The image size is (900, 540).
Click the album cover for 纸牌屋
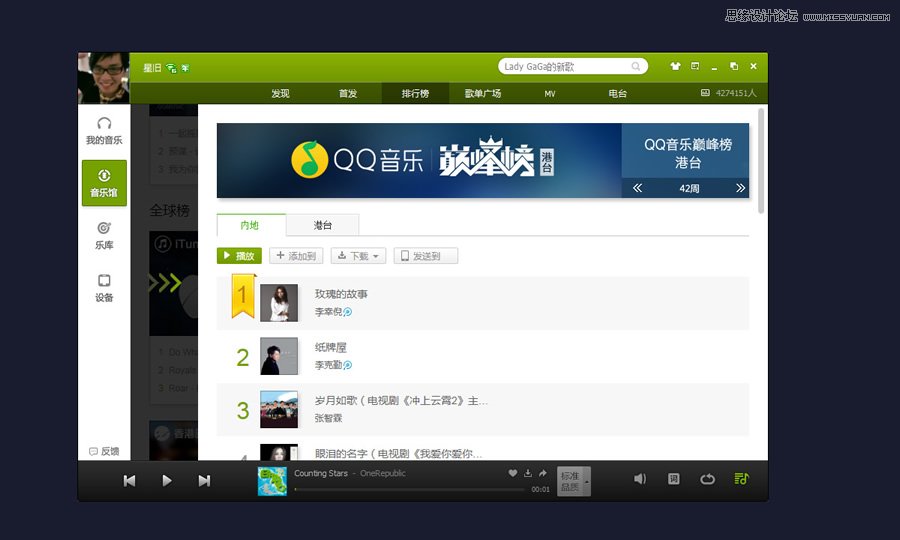(279, 356)
